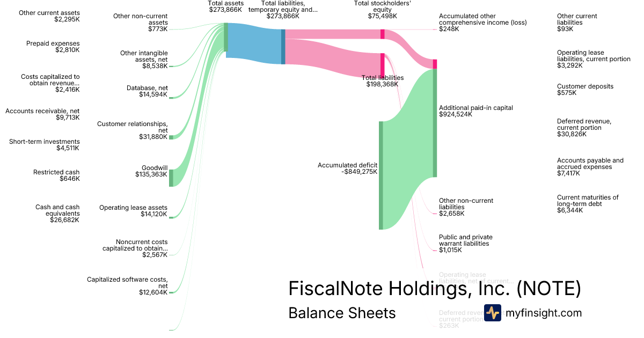Click the Accounts receivable, net label
This screenshot has height=338, width=644.
pos(42,114)
